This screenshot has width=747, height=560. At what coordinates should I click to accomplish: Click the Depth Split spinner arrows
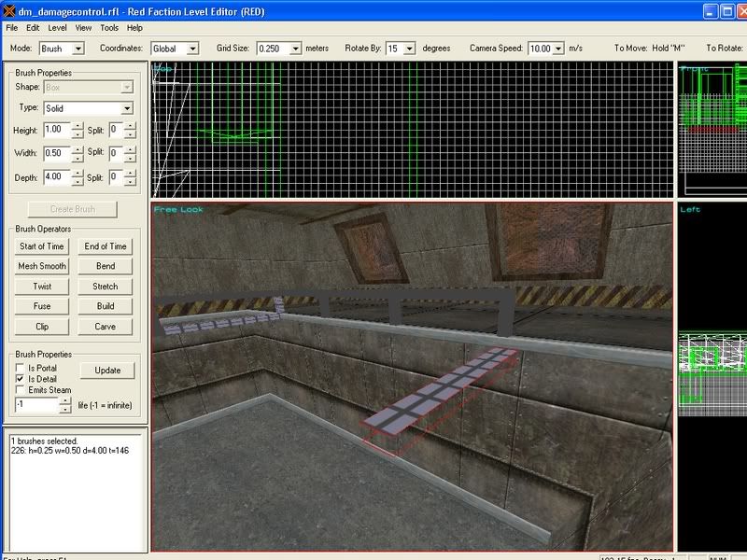pyautogui.click(x=130, y=177)
